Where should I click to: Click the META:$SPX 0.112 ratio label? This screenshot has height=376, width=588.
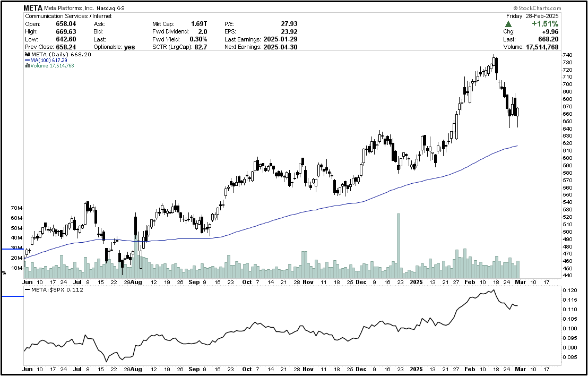pyautogui.click(x=57, y=289)
